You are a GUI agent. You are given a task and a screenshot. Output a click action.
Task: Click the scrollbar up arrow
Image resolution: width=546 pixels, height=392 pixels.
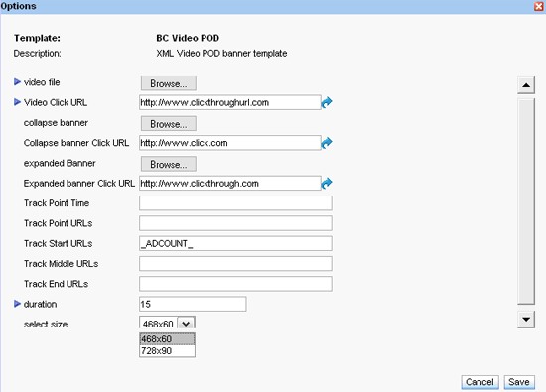point(526,85)
